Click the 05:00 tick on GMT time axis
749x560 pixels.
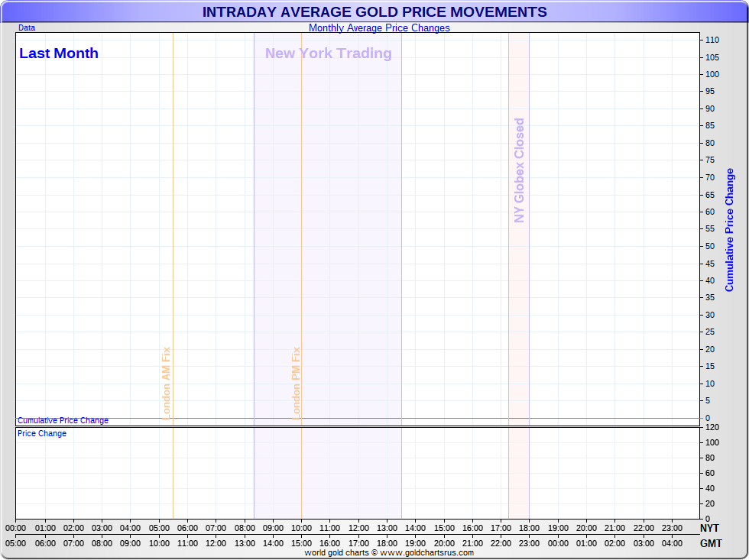pyautogui.click(x=15, y=543)
